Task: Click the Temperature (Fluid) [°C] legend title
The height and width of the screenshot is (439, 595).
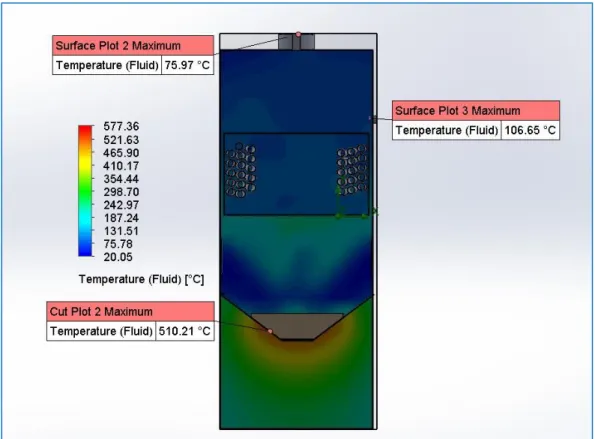Action: pyautogui.click(x=142, y=280)
